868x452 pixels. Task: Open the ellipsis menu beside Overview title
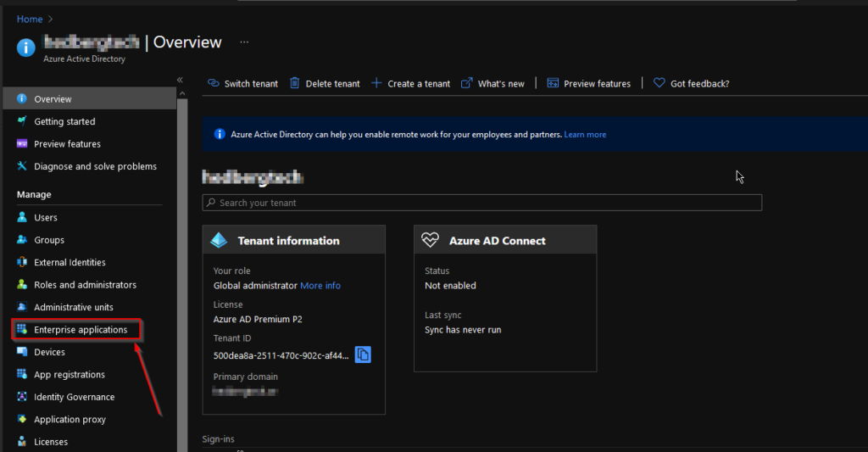click(244, 42)
